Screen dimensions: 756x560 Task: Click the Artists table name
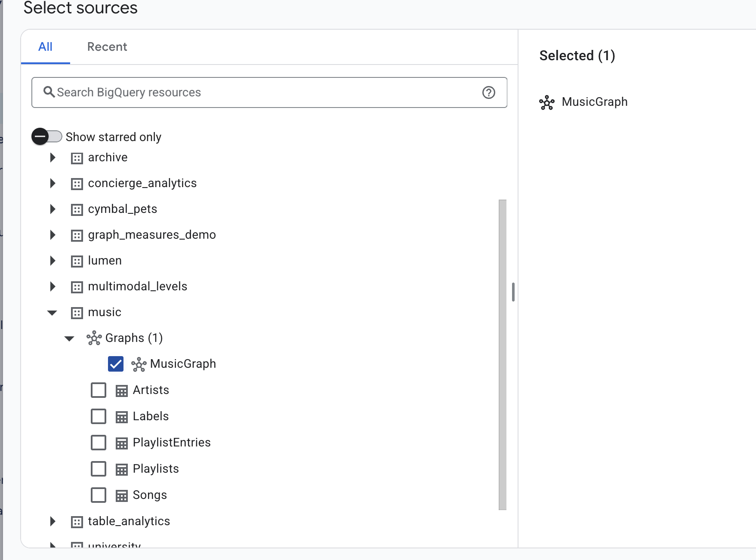(x=151, y=390)
